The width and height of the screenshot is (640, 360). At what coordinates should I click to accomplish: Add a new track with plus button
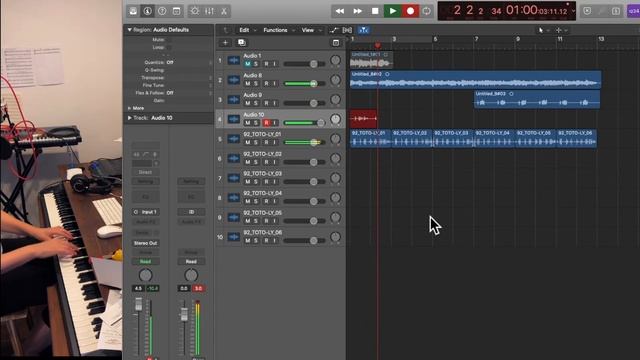(x=225, y=42)
